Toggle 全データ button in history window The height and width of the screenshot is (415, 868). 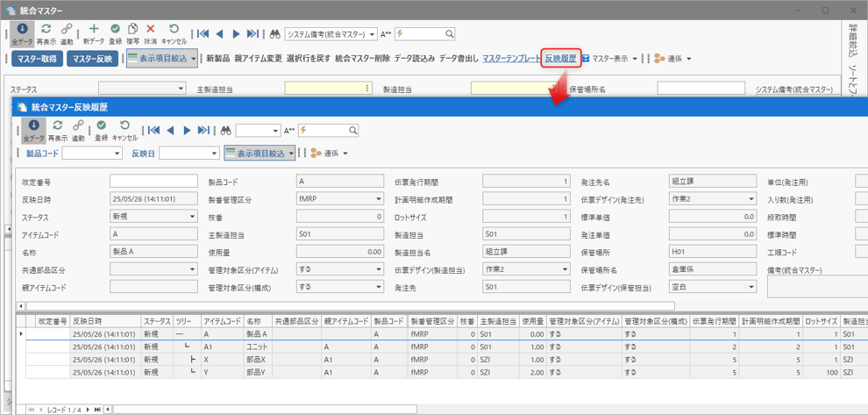[34, 130]
